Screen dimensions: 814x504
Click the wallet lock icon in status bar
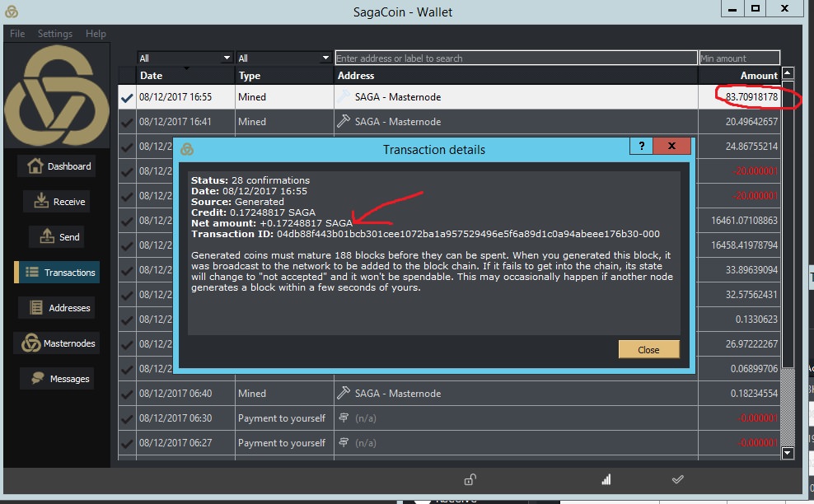470,479
